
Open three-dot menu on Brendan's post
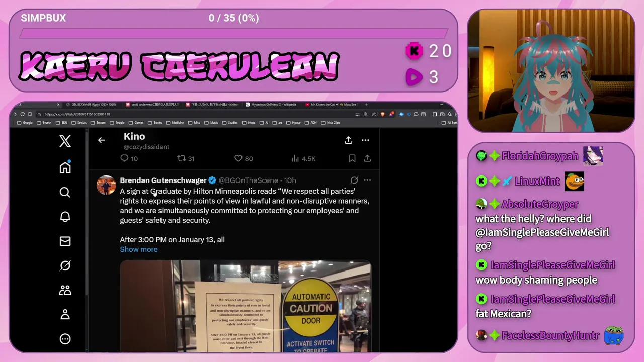(367, 180)
